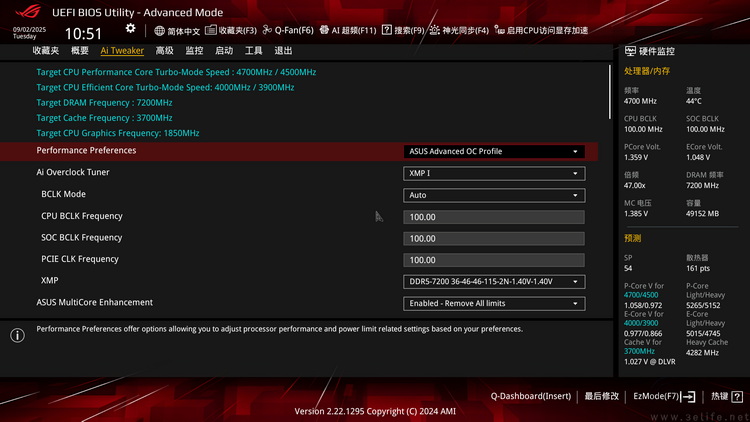Viewport: 750px width, 422px height.
Task: Switch to the 收藏夹 tab
Action: point(46,51)
